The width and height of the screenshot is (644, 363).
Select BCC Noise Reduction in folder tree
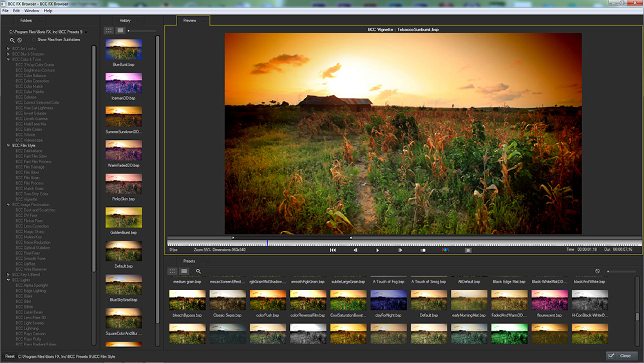click(x=33, y=242)
